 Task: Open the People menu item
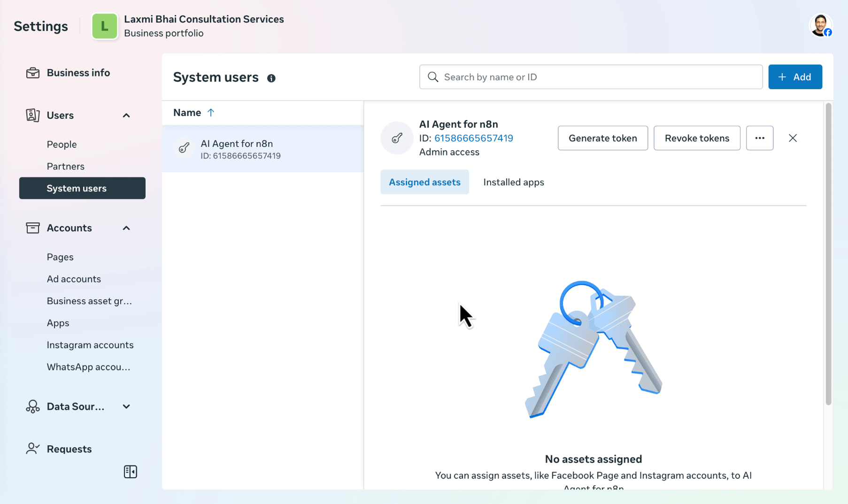[62, 145]
